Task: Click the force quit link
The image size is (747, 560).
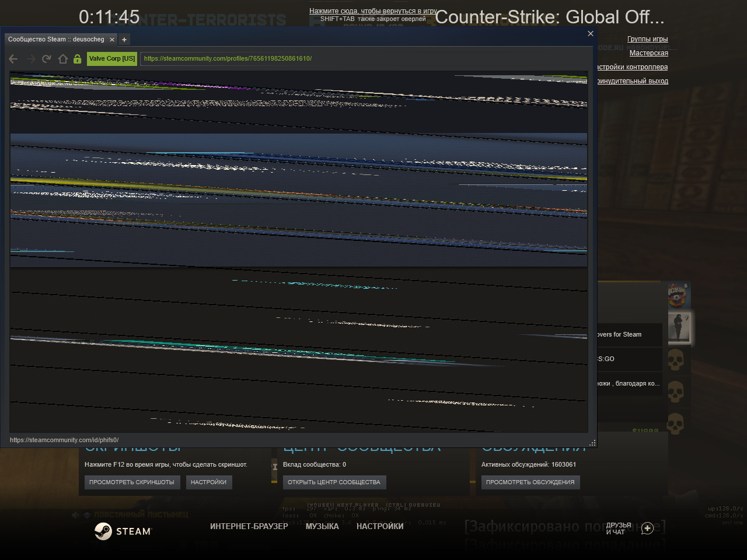Action: click(x=633, y=81)
